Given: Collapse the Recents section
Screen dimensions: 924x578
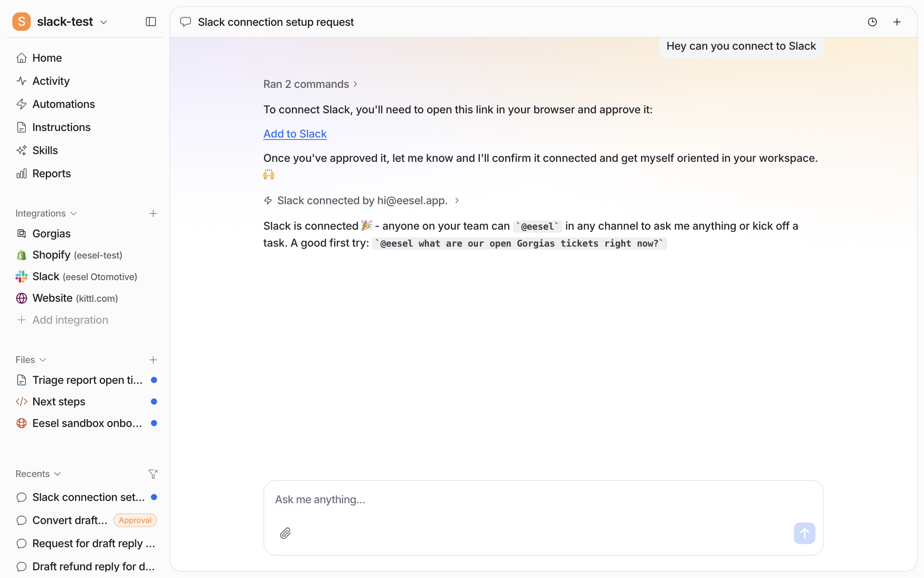Looking at the screenshot, I should (x=38, y=474).
